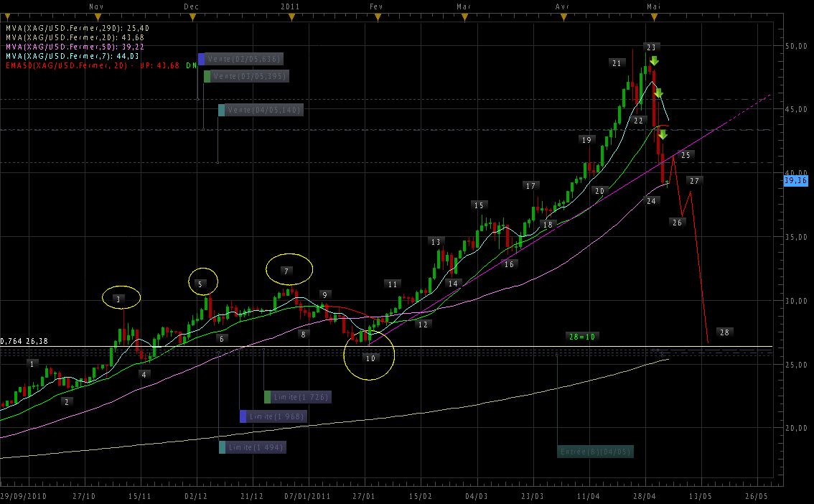Open the Entrée(B)(04/05) entry label

coord(594,452)
